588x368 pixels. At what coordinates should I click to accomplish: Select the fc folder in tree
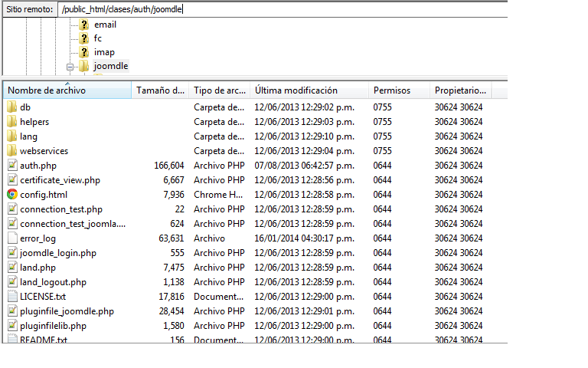[x=98, y=38]
